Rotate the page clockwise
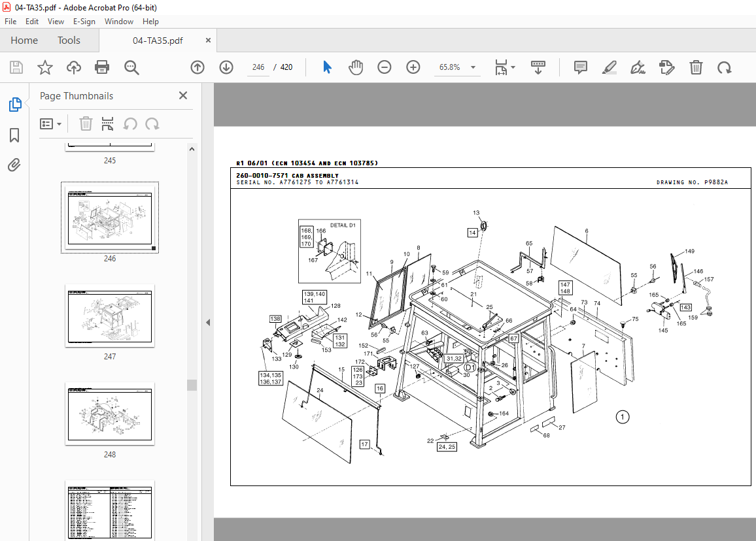This screenshot has height=541, width=756. point(724,67)
